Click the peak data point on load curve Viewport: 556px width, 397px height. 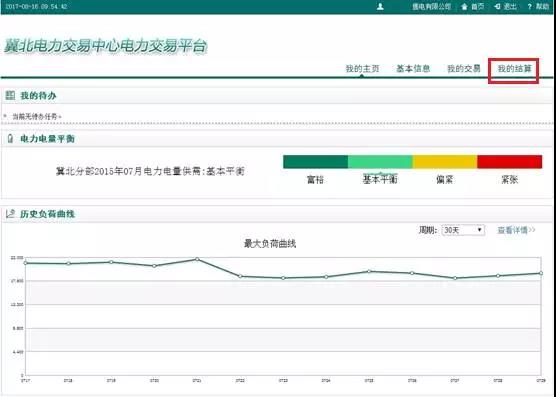tap(197, 259)
